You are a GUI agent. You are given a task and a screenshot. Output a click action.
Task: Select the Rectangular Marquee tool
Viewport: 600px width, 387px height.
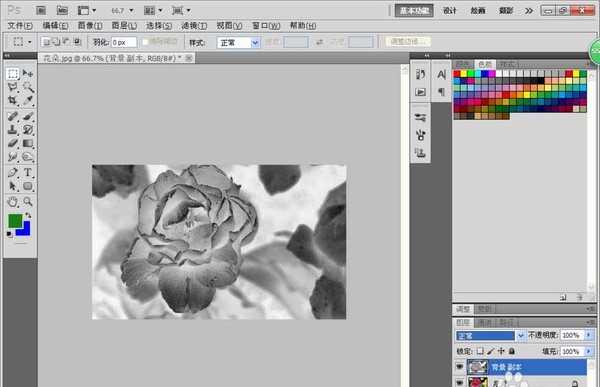[x=13, y=73]
